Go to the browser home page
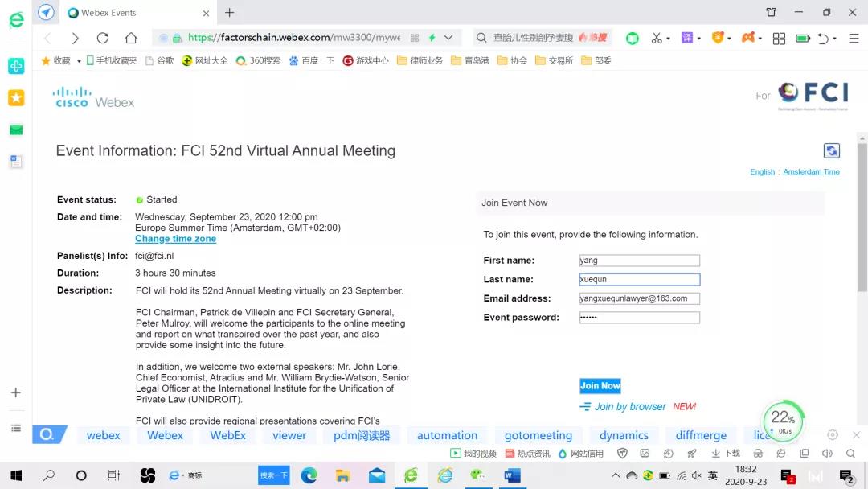Viewport: 868px width, 489px height. pyautogui.click(x=131, y=38)
